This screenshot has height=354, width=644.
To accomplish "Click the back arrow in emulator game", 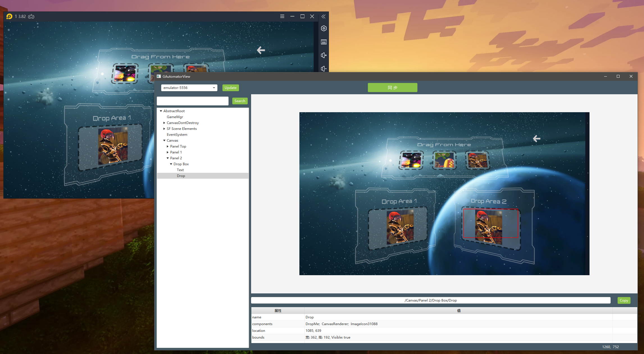I will (261, 50).
